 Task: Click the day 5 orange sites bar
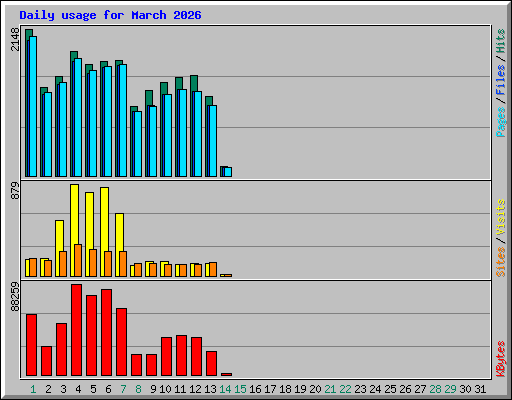[x=93, y=263]
